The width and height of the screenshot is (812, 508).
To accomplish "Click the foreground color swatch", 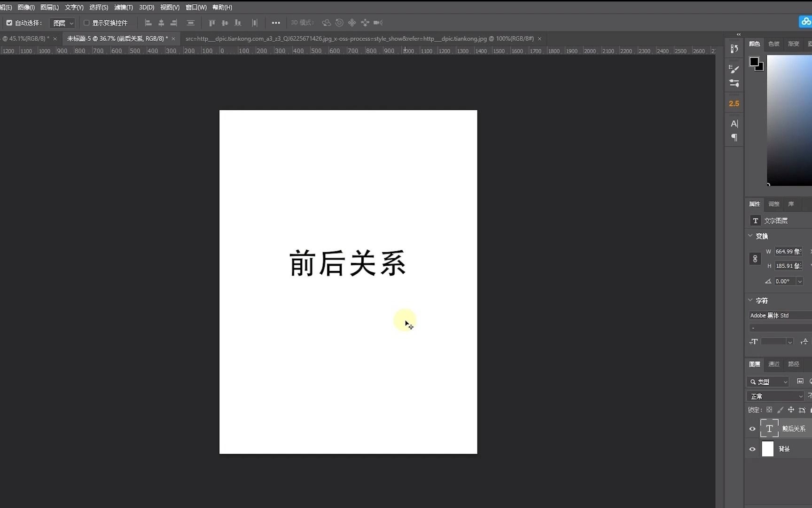I will click(754, 61).
